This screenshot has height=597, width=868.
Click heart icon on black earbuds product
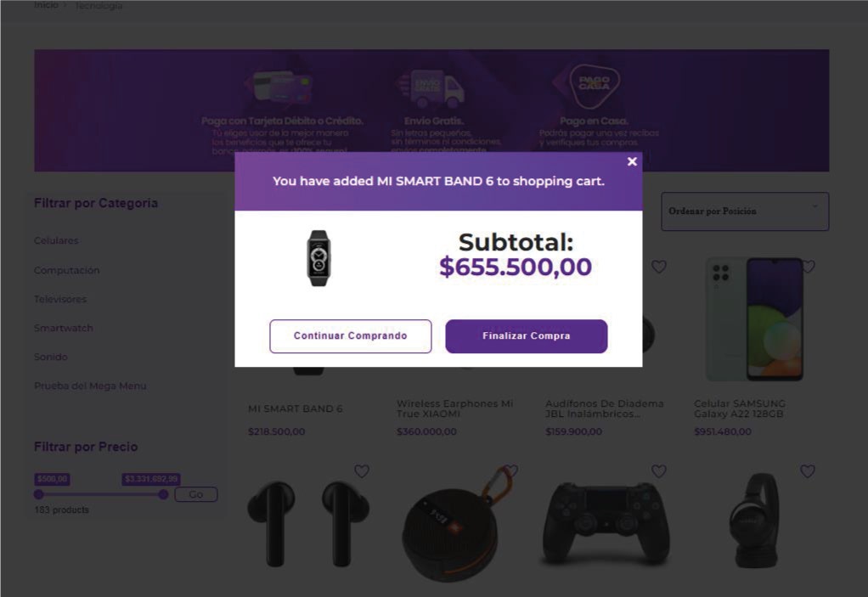click(362, 471)
